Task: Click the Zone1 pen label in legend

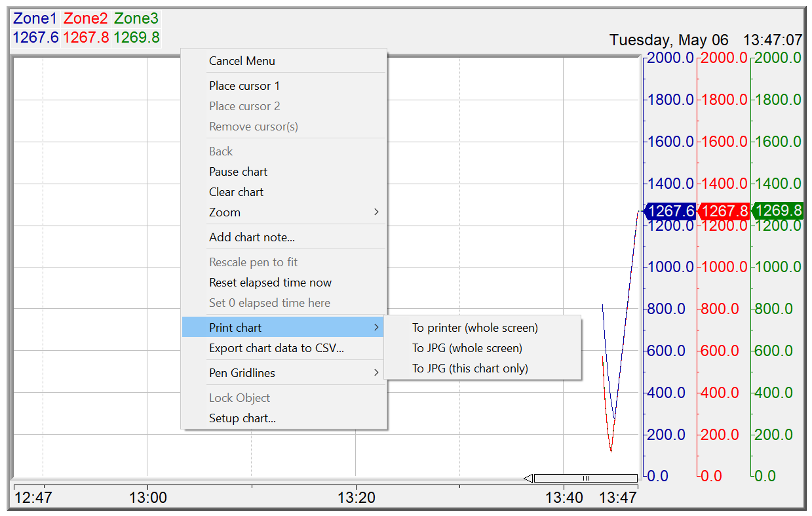Action: [x=35, y=19]
